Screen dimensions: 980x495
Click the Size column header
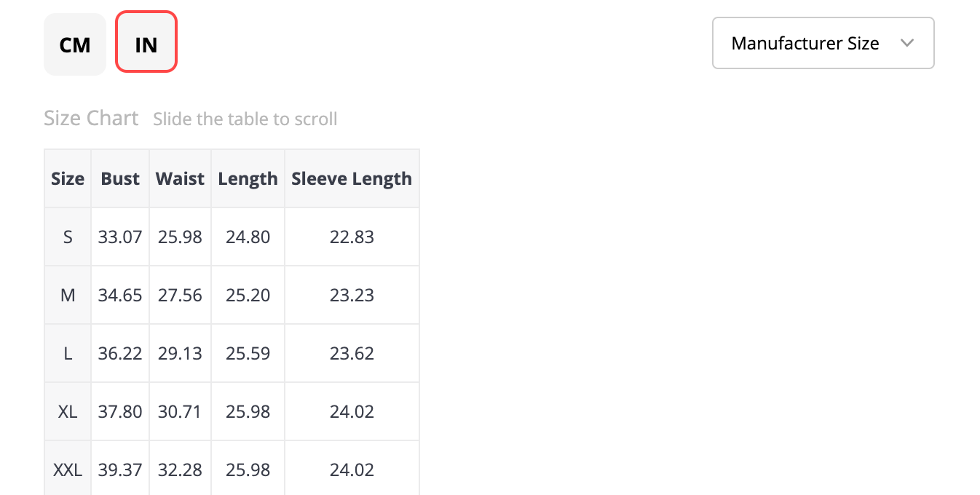tap(68, 178)
